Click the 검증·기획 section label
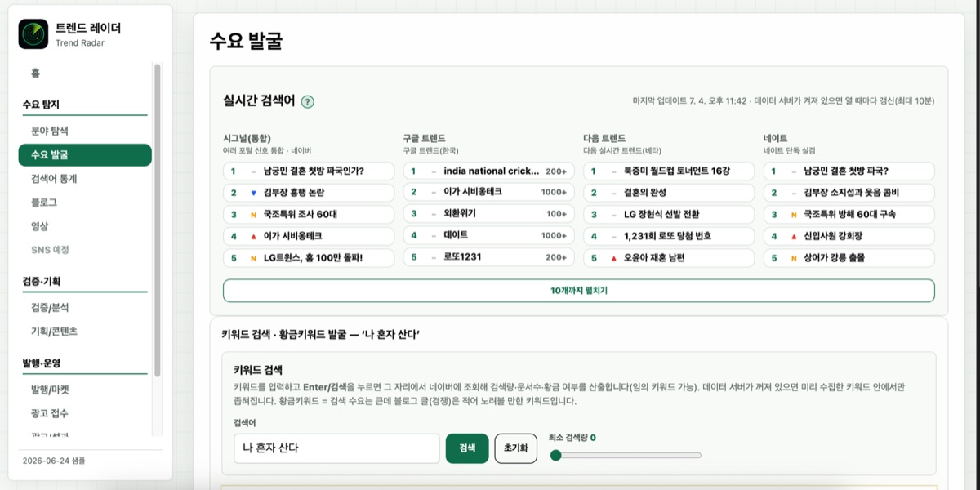Viewport: 980px width, 490px height. pos(41,282)
